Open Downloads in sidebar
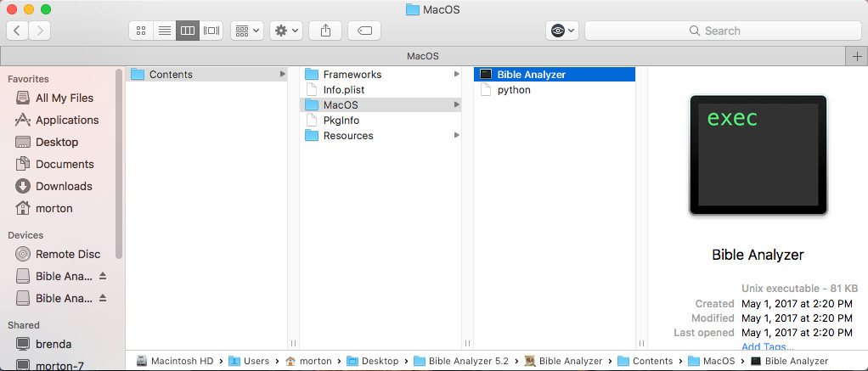Screen dimensions: 868x371 tap(54, 187)
